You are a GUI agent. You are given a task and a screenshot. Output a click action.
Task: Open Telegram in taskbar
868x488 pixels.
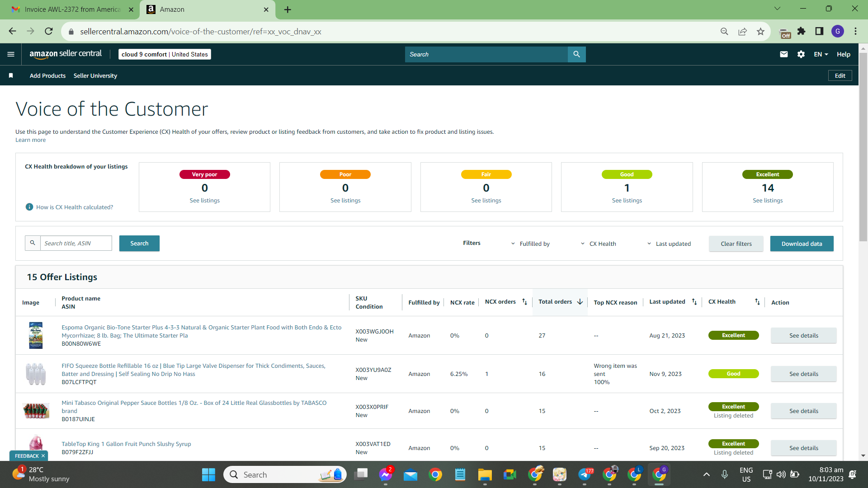[x=585, y=474]
